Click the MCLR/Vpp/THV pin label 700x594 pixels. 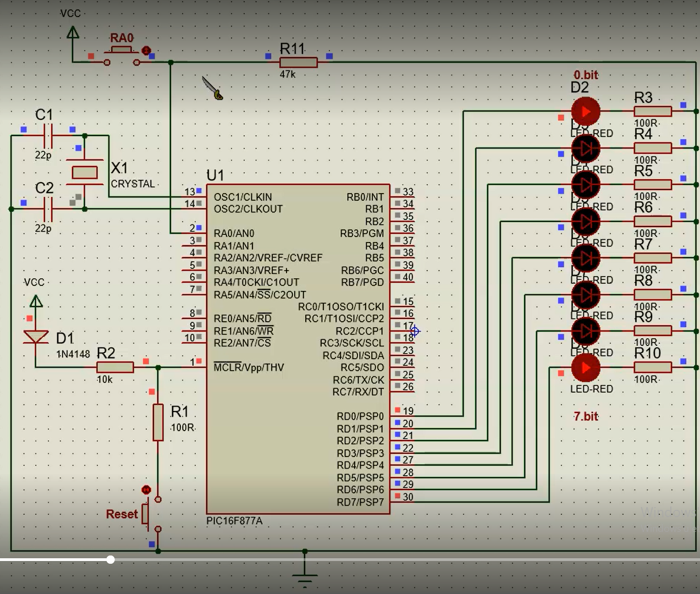[249, 367]
